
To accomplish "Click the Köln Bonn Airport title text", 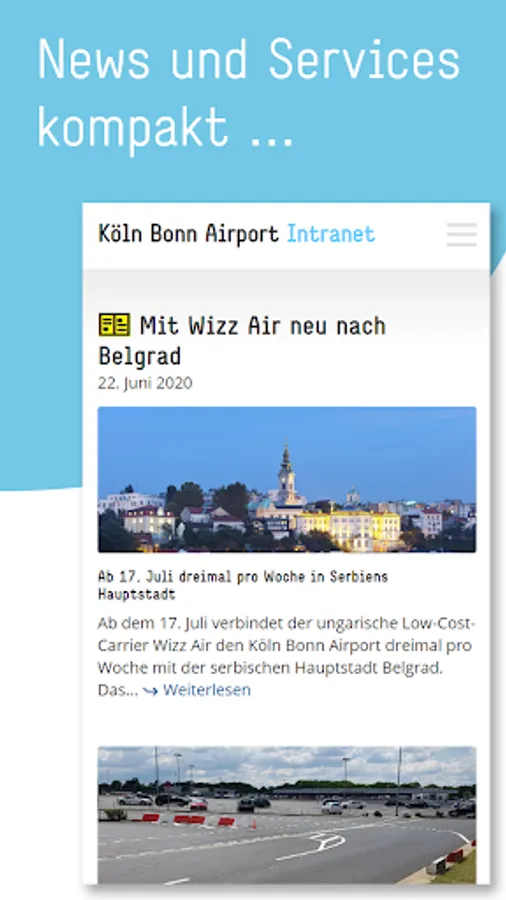I will [188, 234].
